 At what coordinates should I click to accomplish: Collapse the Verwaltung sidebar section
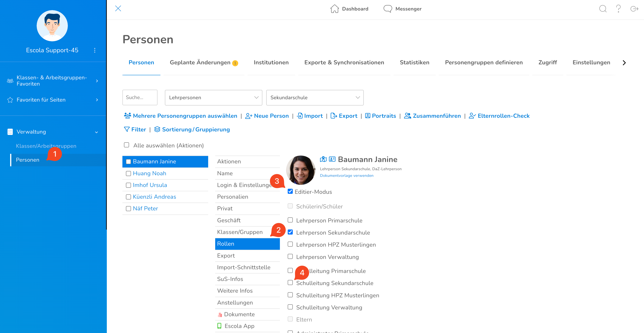pos(96,132)
